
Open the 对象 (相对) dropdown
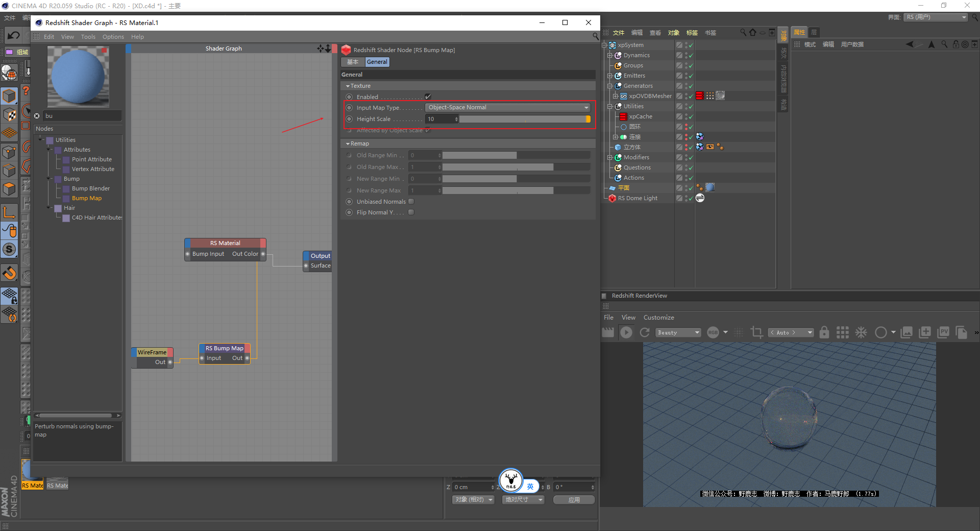[x=473, y=500]
